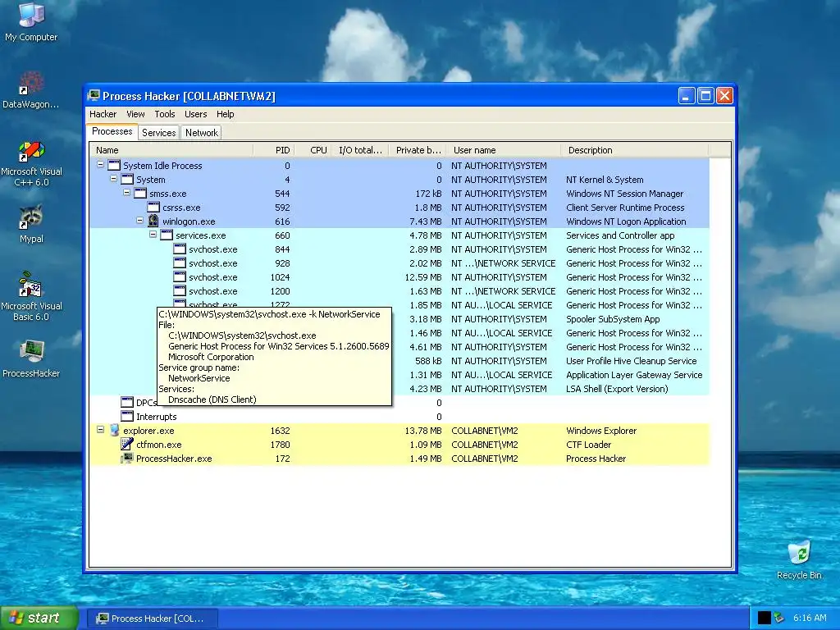Click Process Hacker taskbar button
Screen dimensions: 840x630
(153, 619)
